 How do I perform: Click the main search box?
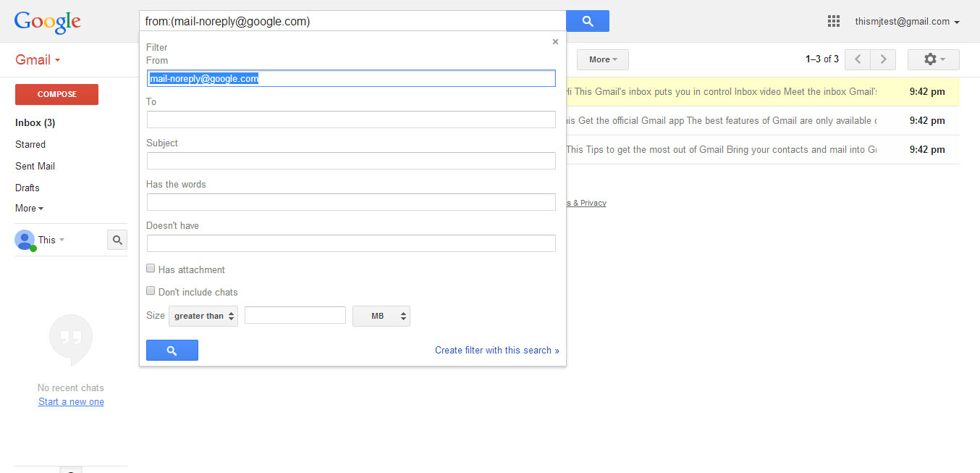click(352, 21)
